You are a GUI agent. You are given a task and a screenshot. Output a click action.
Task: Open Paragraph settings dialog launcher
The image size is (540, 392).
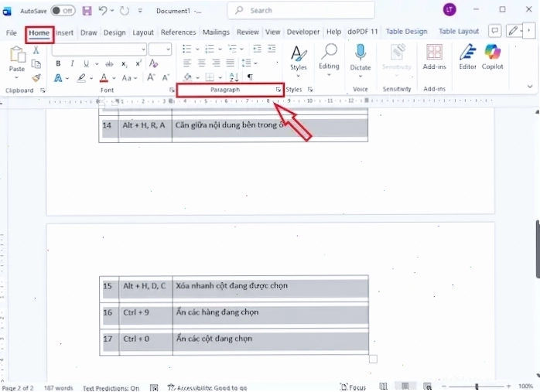278,90
